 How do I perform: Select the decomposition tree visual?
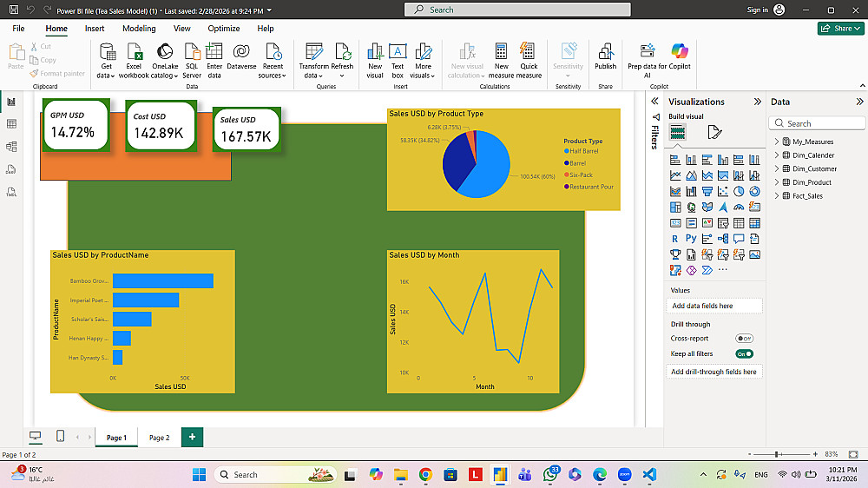[x=723, y=239]
